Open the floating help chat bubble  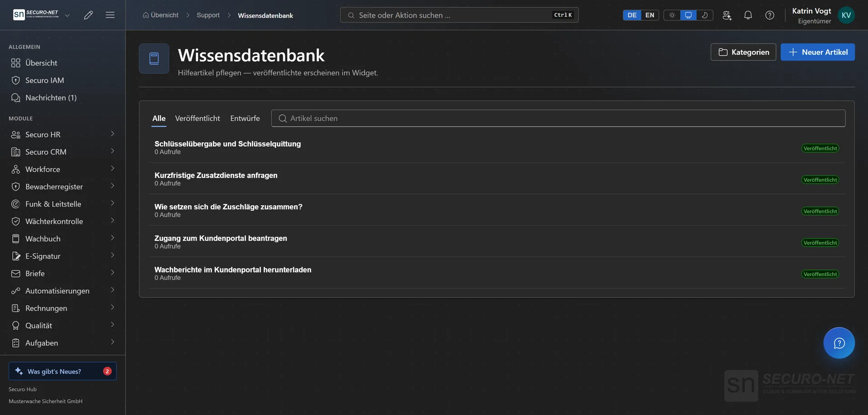[x=839, y=343]
